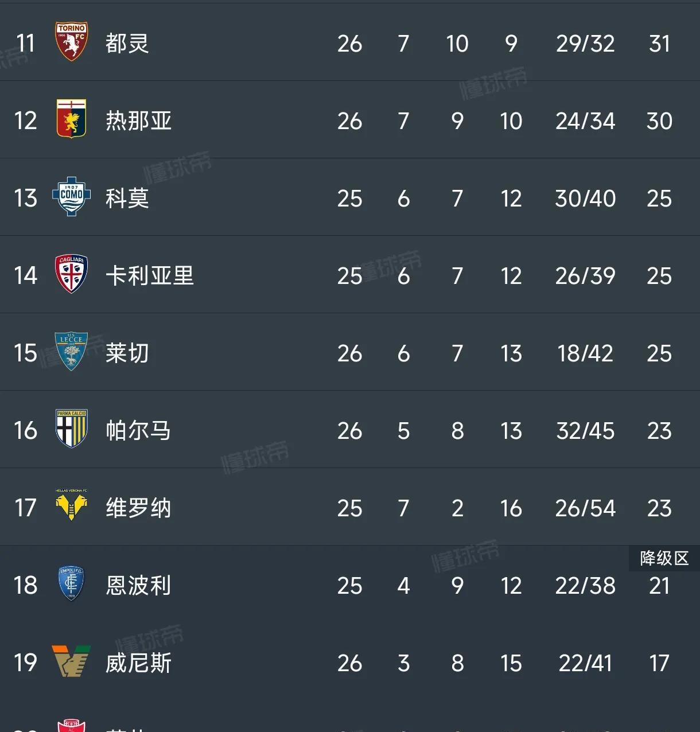Click the Como 1907 club logo

coord(71,198)
